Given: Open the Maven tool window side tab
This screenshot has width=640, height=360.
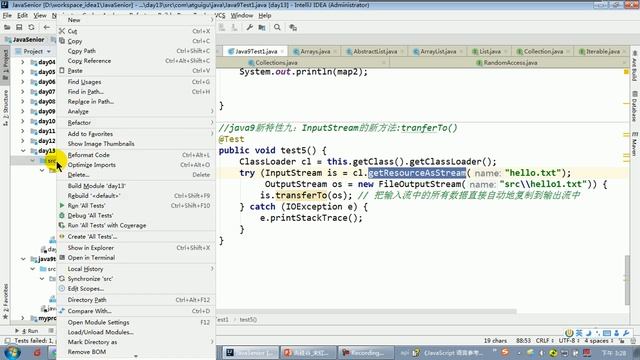Looking at the screenshot, I should pyautogui.click(x=635, y=144).
